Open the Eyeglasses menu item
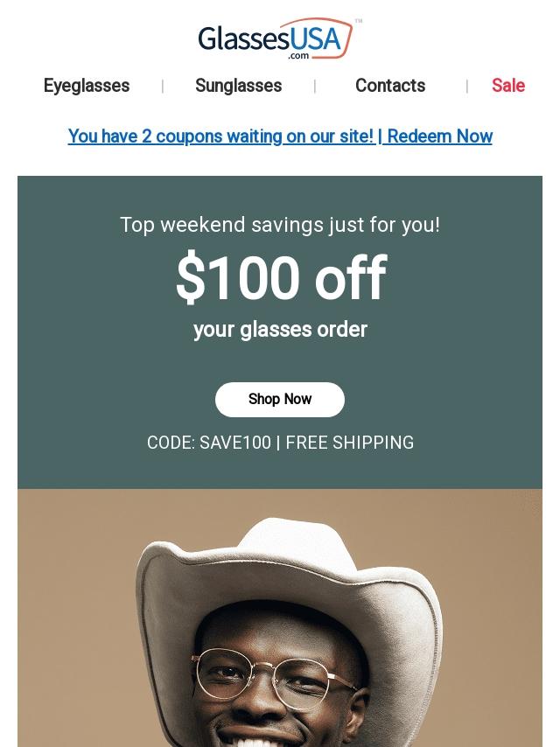 (x=87, y=86)
